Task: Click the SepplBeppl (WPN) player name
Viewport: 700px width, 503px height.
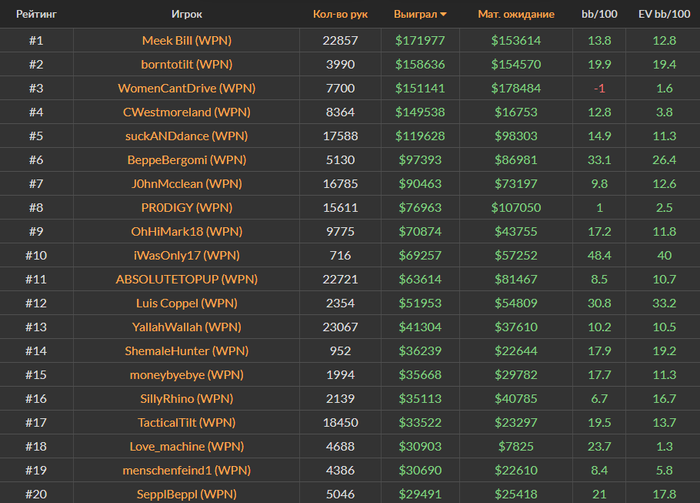Action: 187,494
